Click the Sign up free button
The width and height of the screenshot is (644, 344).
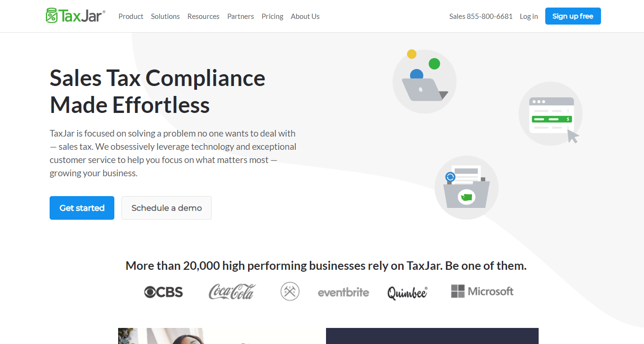pyautogui.click(x=573, y=16)
